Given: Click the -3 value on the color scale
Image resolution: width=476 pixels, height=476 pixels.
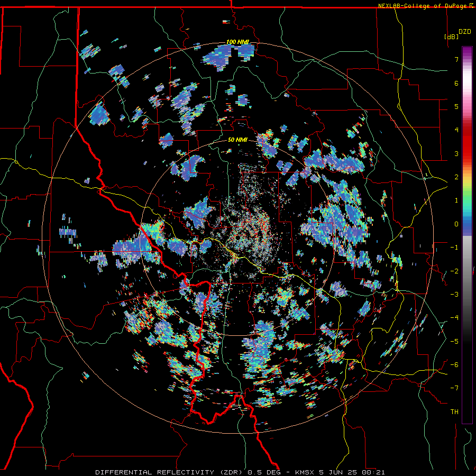Looking at the screenshot, I should pyautogui.click(x=454, y=295).
